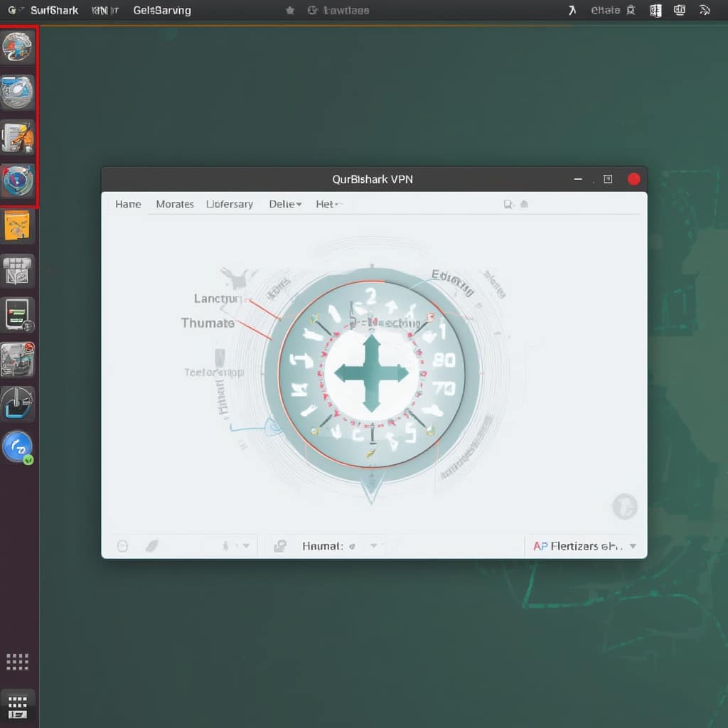Screen dimensions: 728x728
Task: Show applications using the dotted grid icon
Action: (17, 662)
